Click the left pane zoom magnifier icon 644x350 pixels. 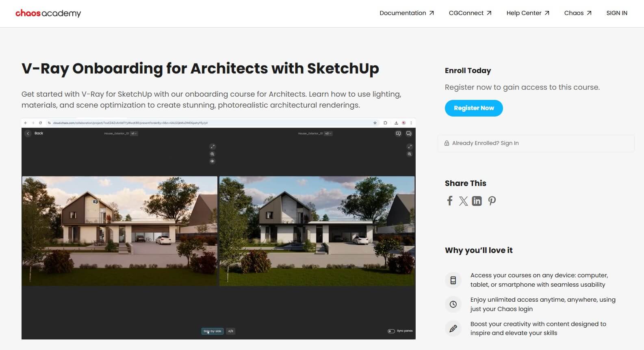(x=212, y=154)
